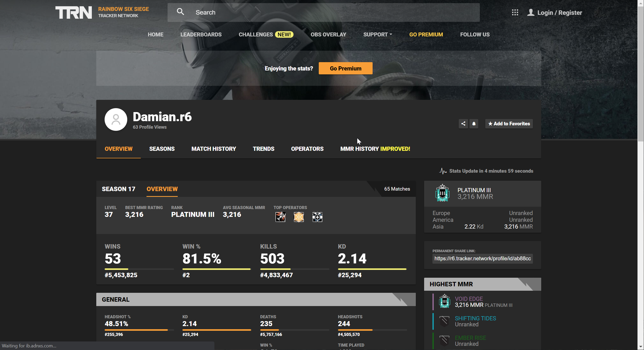Click the profile avatar image
The width and height of the screenshot is (644, 350).
(116, 119)
